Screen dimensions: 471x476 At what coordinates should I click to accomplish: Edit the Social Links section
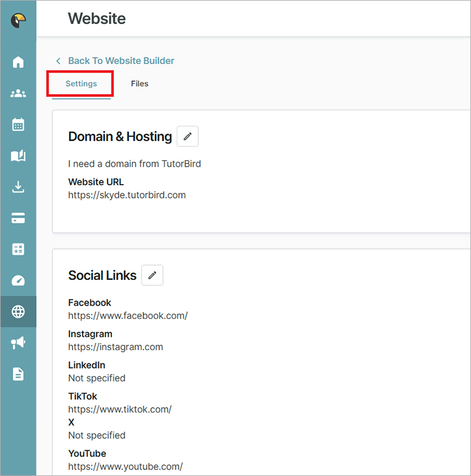152,275
